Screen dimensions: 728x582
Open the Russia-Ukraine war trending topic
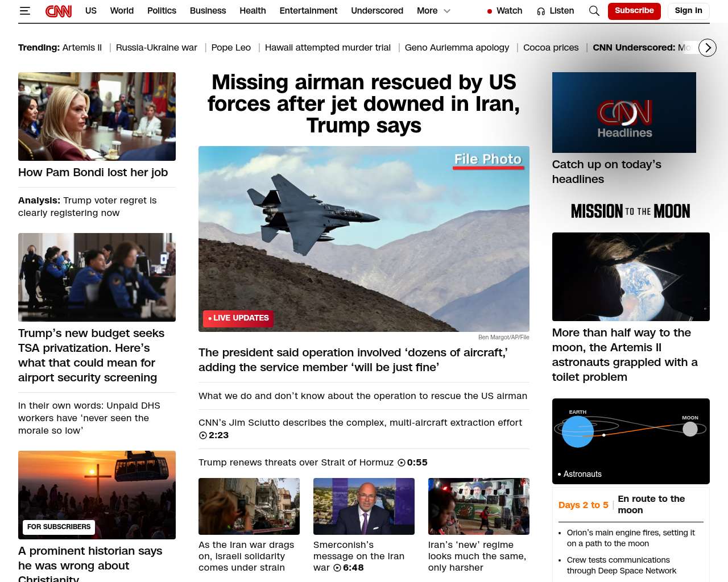click(x=156, y=48)
